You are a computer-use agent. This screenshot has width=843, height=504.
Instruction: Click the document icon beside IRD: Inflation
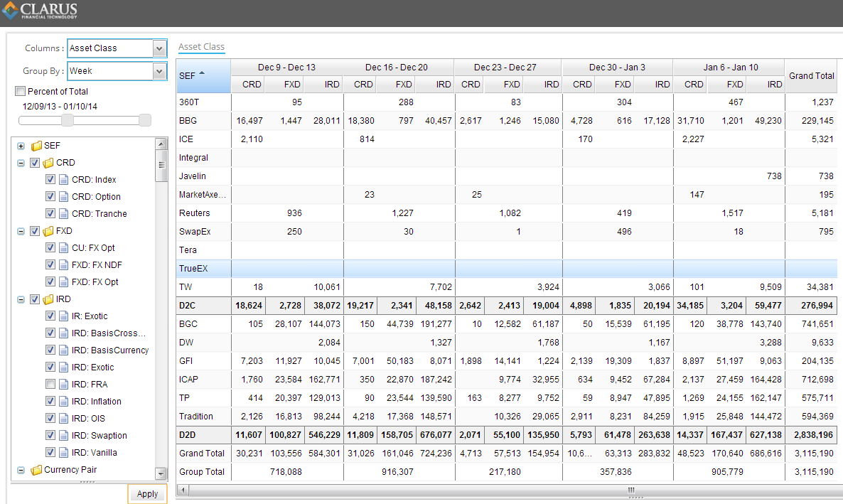click(63, 401)
